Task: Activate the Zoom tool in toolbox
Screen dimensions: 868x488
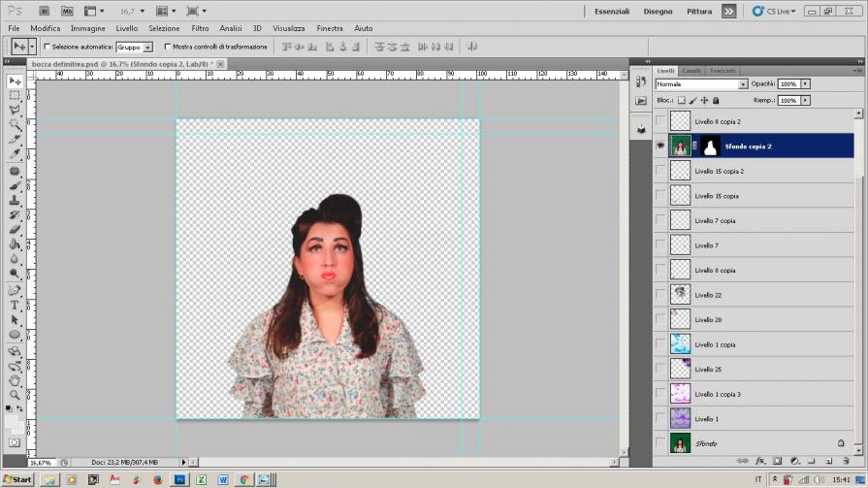Action: pos(15,395)
